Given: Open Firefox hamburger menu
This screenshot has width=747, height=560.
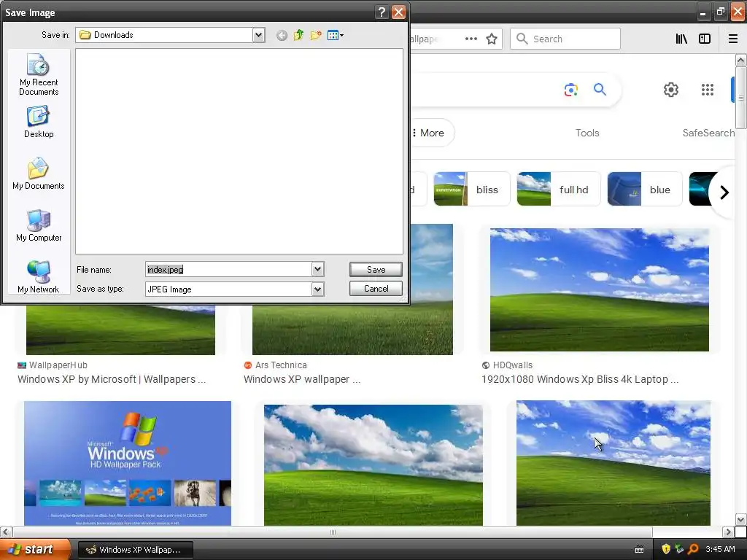Looking at the screenshot, I should pos(733,39).
